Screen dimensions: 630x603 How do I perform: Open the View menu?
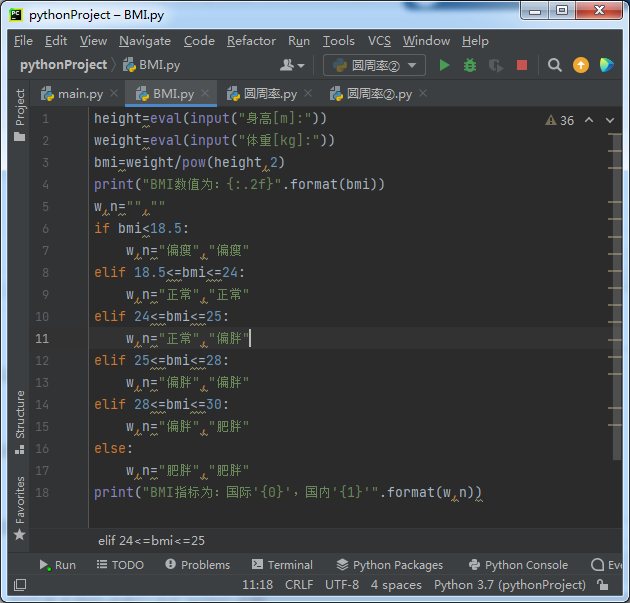(x=93, y=41)
